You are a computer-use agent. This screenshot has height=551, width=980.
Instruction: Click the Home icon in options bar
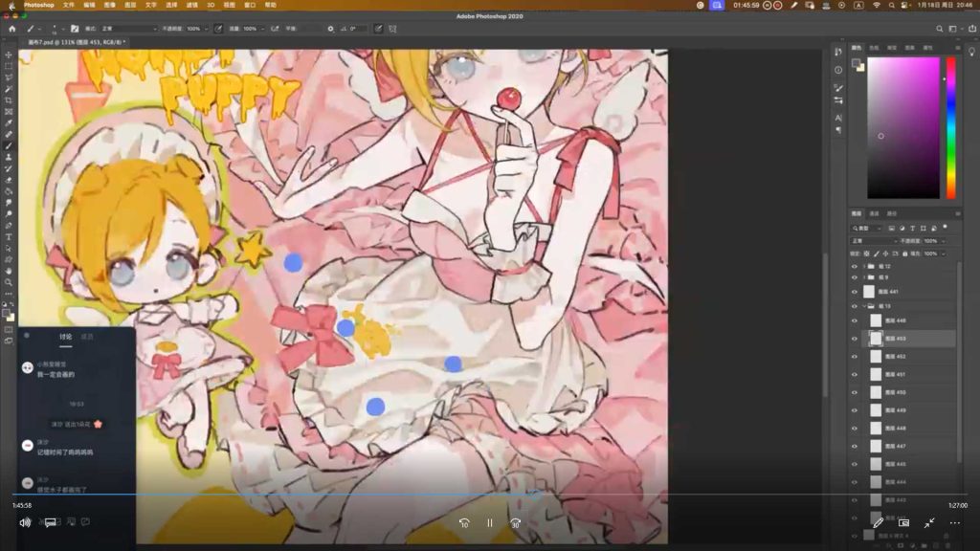pos(11,29)
